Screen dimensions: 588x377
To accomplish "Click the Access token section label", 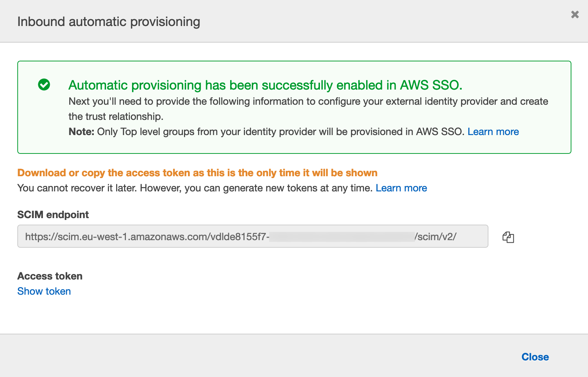I will (50, 276).
